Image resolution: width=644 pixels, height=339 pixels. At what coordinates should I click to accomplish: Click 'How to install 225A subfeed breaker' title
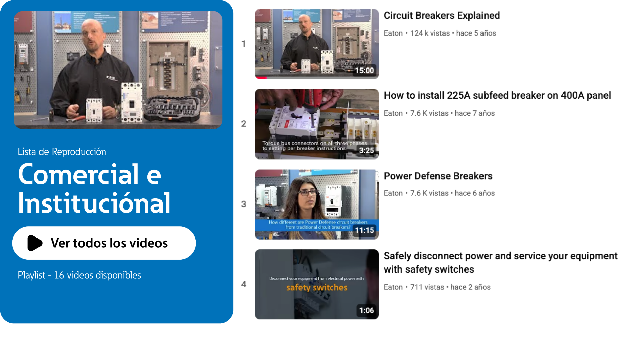[x=497, y=95]
